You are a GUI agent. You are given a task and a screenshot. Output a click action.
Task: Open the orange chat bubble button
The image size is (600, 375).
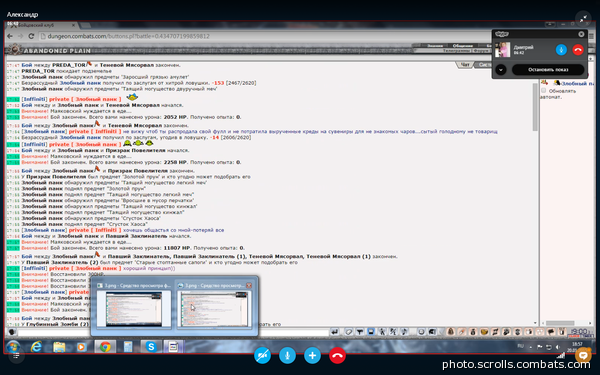583,355
